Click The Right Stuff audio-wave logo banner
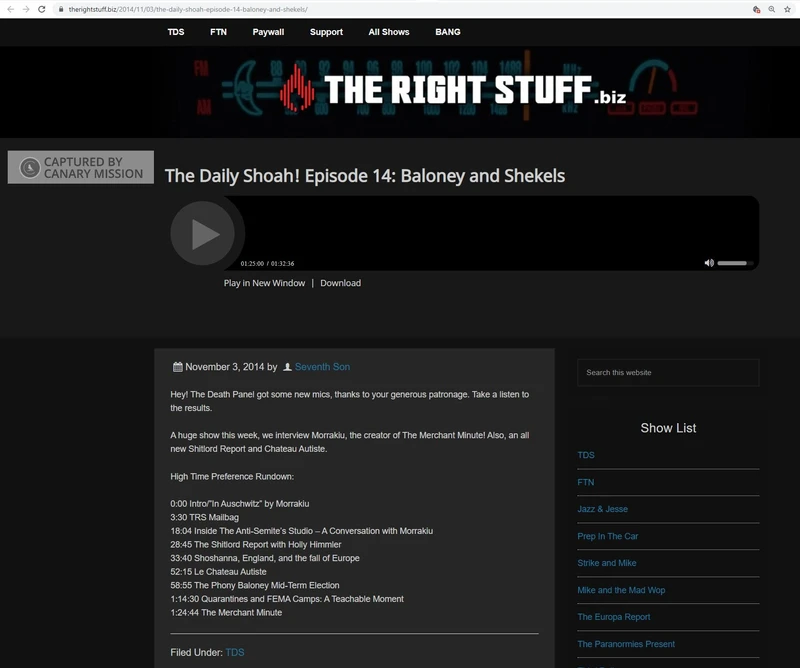 pyautogui.click(x=400, y=91)
